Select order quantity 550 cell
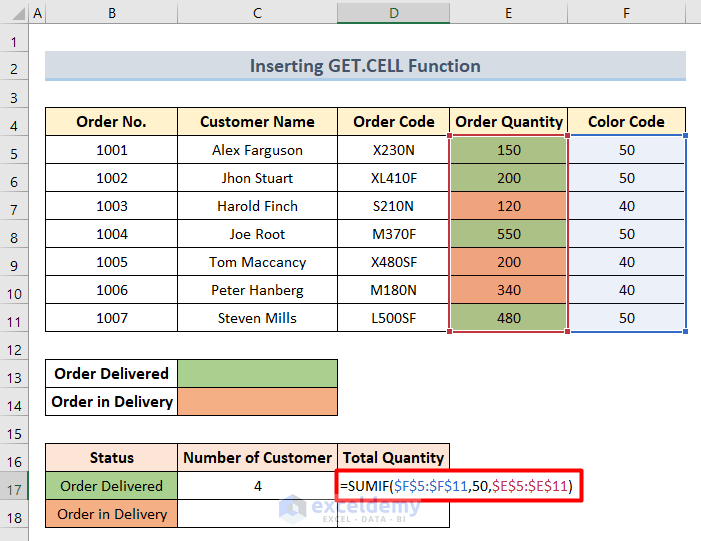701x541 pixels. (508, 234)
